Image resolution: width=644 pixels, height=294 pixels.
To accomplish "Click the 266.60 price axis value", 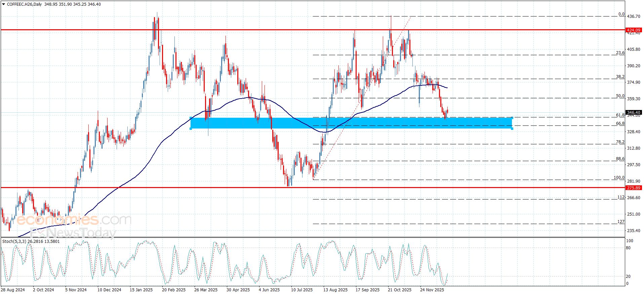I will (634, 198).
